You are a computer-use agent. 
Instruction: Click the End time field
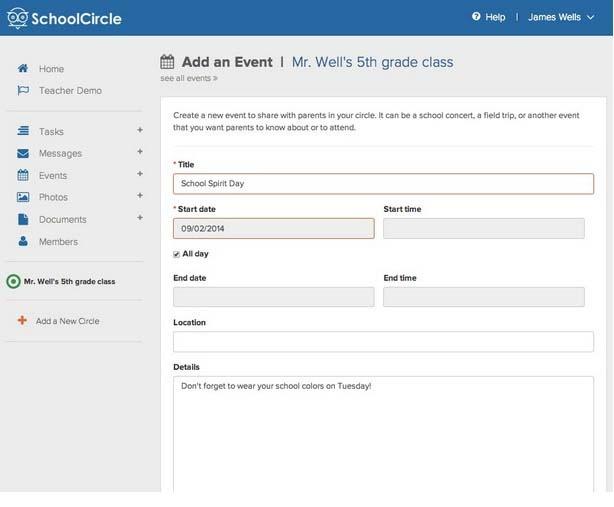484,297
